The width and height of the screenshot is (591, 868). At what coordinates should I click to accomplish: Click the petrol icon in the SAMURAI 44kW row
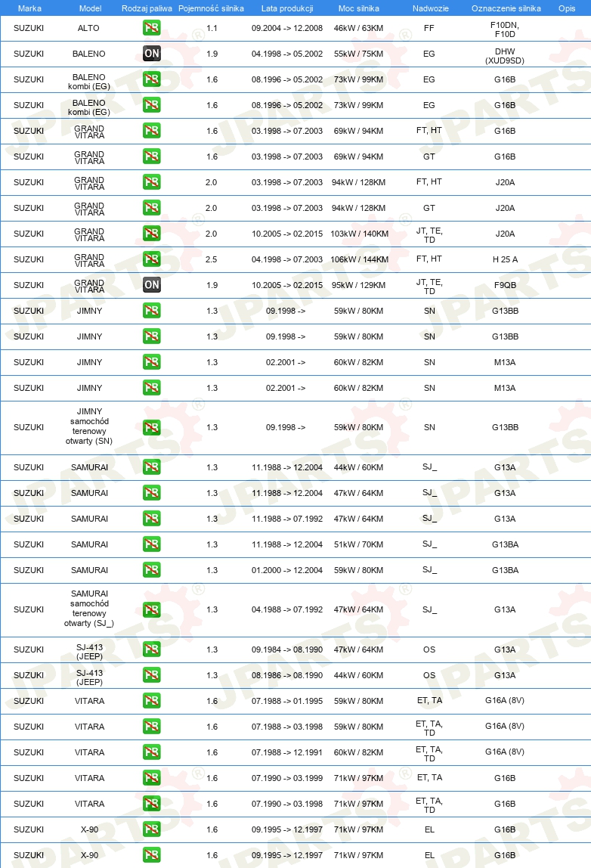152,467
